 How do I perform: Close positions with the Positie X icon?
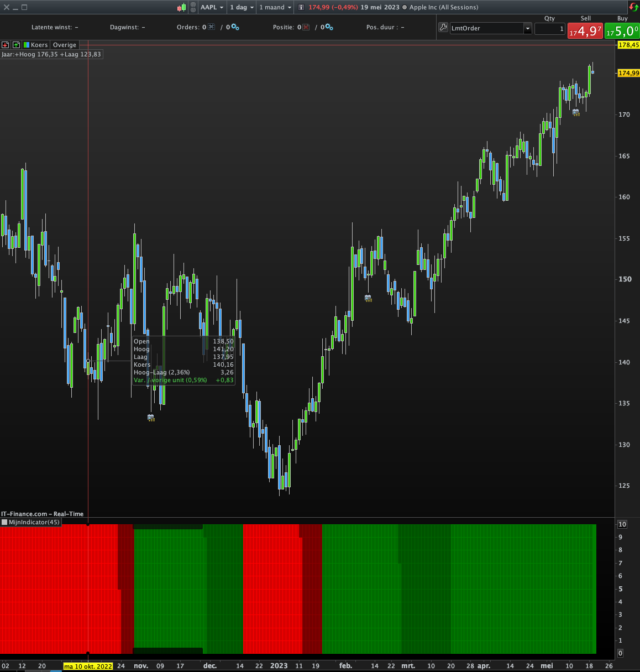pos(306,27)
